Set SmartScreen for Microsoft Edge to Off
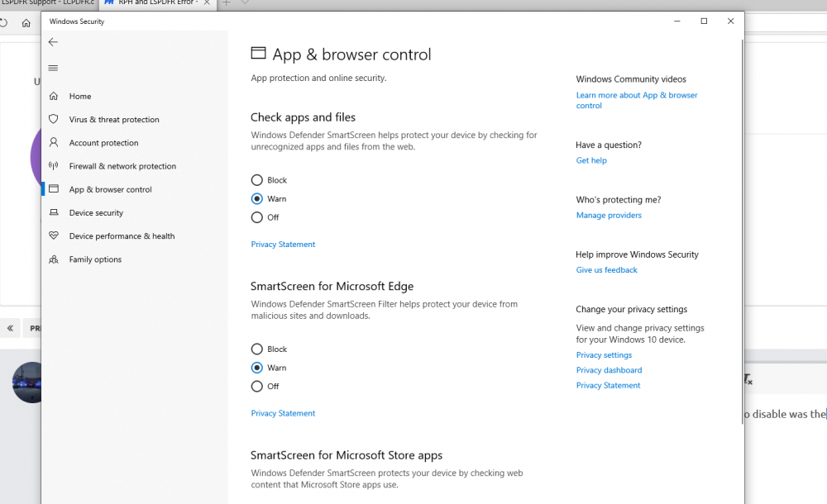 click(257, 387)
